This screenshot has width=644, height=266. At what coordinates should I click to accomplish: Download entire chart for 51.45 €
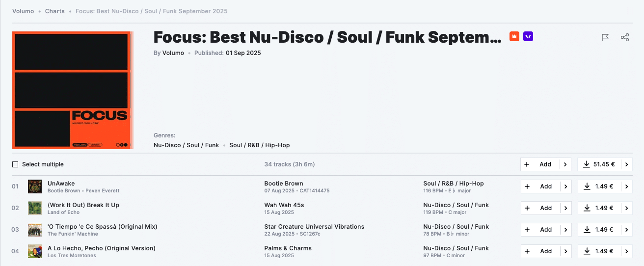click(599, 164)
